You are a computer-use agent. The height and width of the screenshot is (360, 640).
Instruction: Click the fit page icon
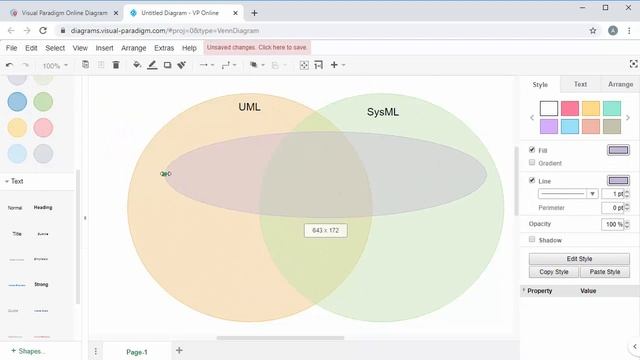pos(304,65)
